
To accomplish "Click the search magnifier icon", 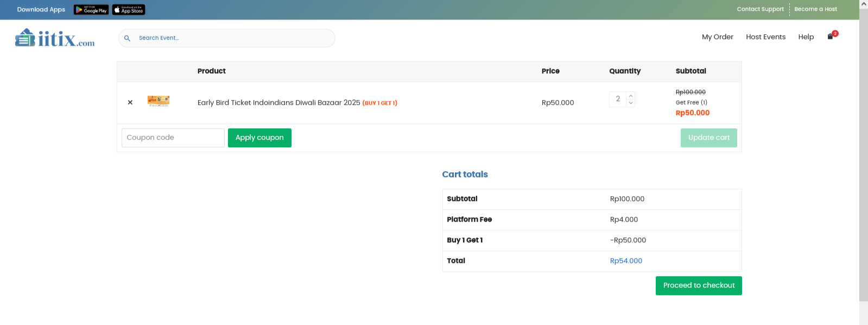I will (127, 38).
